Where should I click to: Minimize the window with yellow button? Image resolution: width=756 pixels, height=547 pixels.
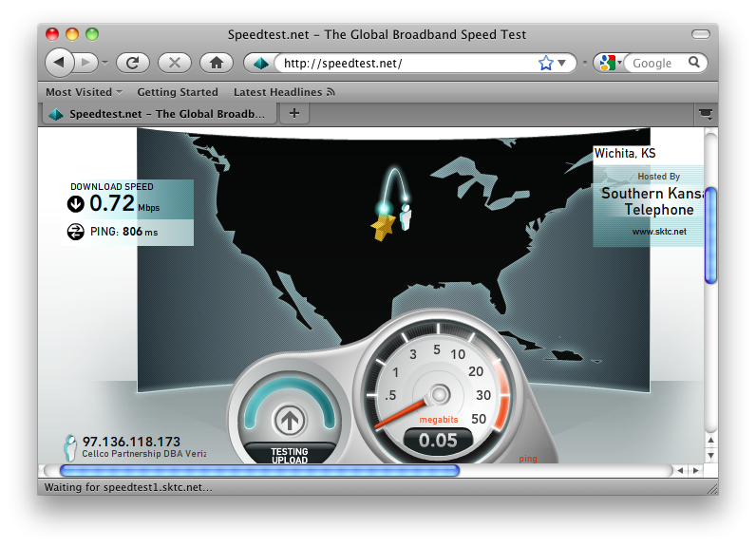pos(72,34)
